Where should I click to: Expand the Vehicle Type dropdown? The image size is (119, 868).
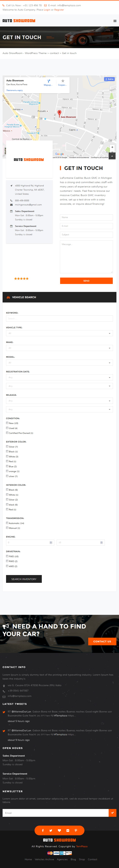coord(59,333)
